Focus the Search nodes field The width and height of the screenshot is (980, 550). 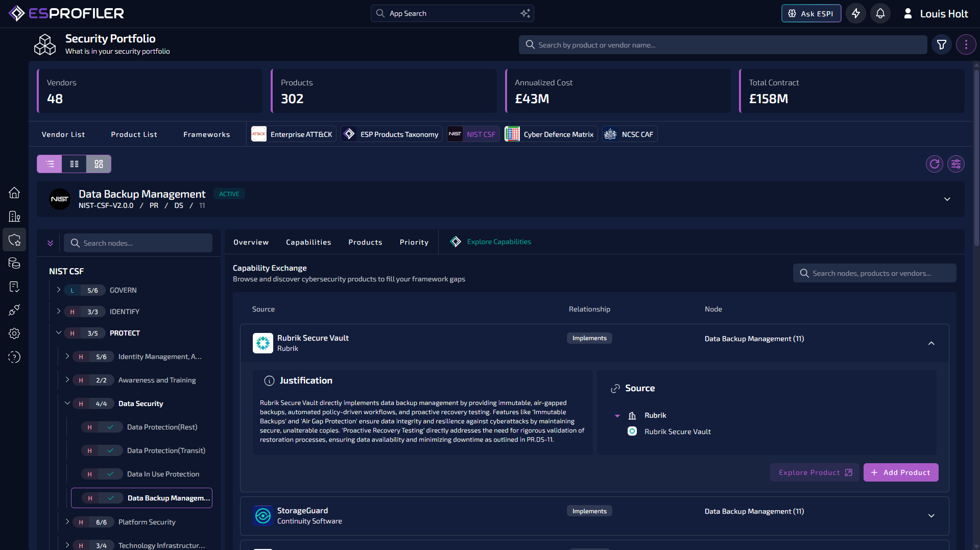point(138,243)
